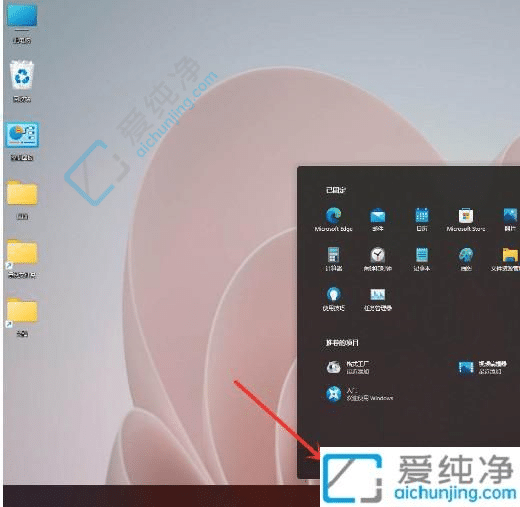Open Alarms & Clock from pinned apps
Viewport: 520px width, 507px height.
tap(378, 259)
